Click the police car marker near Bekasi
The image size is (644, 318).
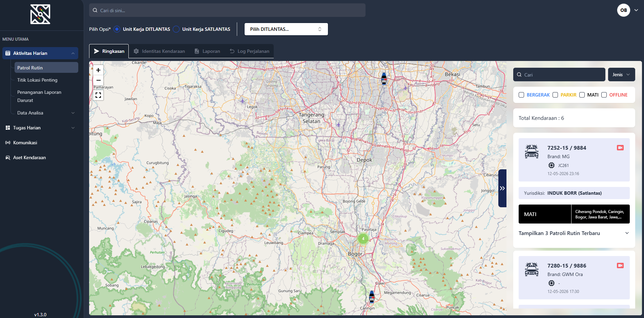[x=384, y=79]
